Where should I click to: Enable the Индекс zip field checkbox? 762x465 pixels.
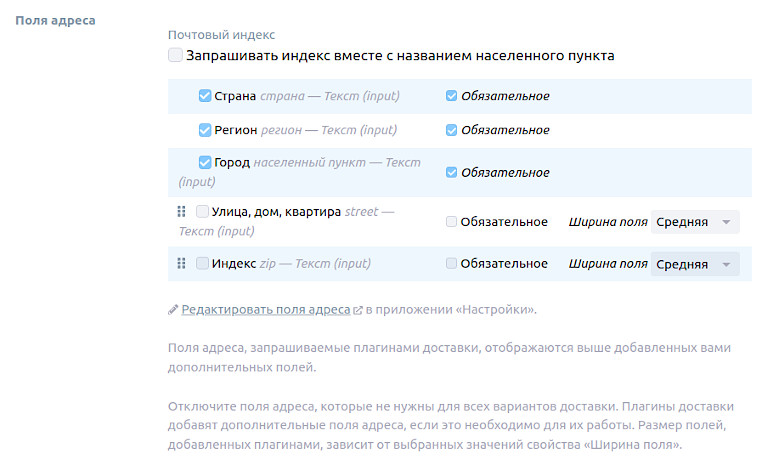pyautogui.click(x=202, y=263)
